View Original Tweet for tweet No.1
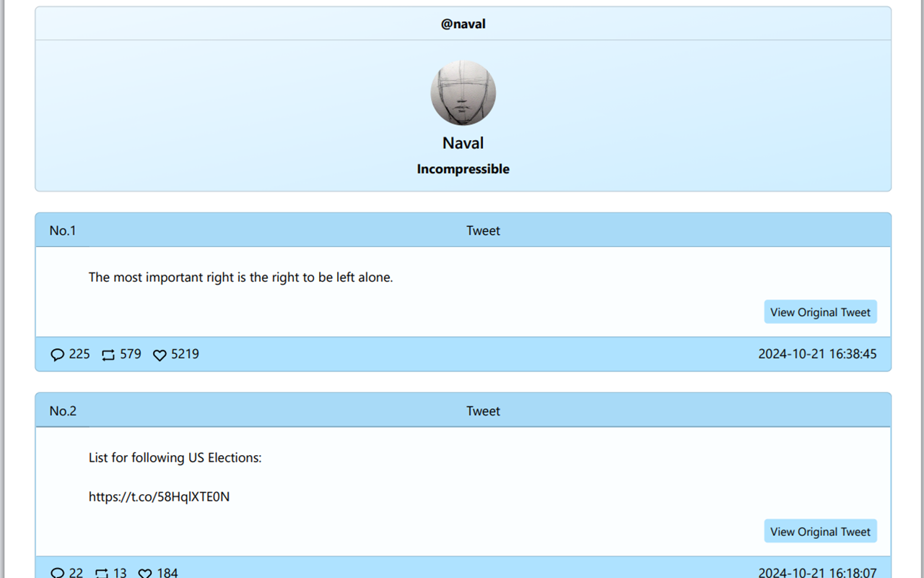The width and height of the screenshot is (924, 578). [x=821, y=312]
